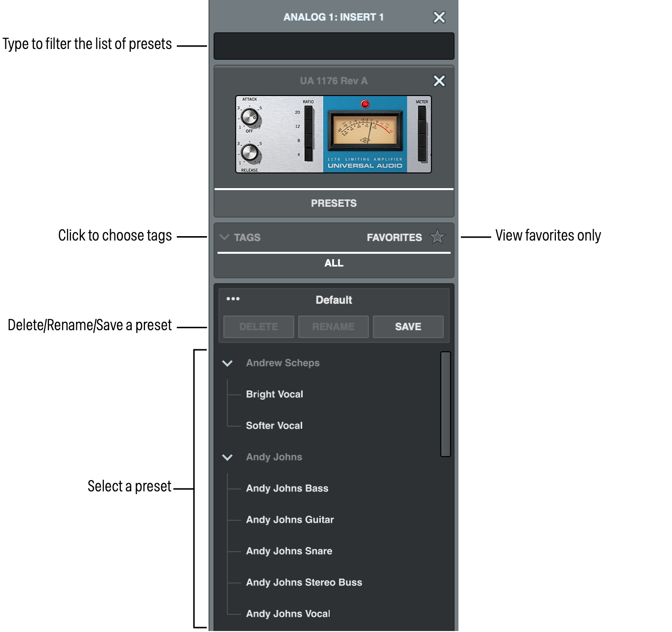Toggle the Favorites star filter
This screenshot has width=672, height=632.
[437, 237]
